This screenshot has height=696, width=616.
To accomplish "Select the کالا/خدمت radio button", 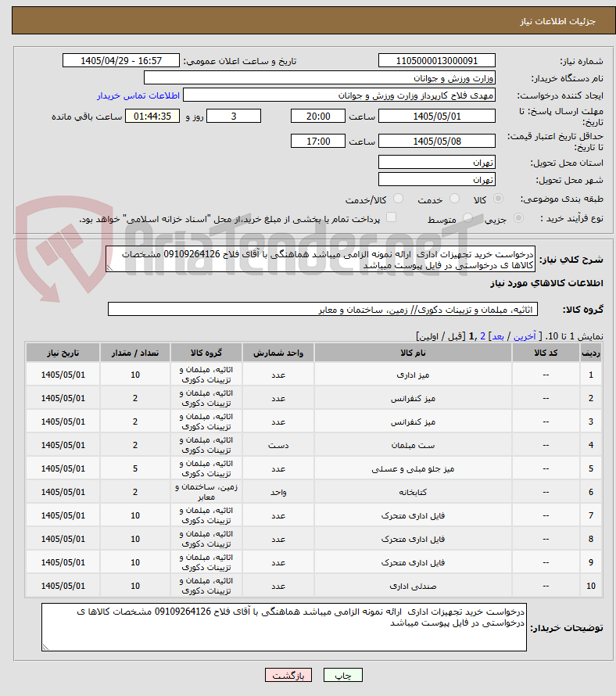I will [x=398, y=199].
